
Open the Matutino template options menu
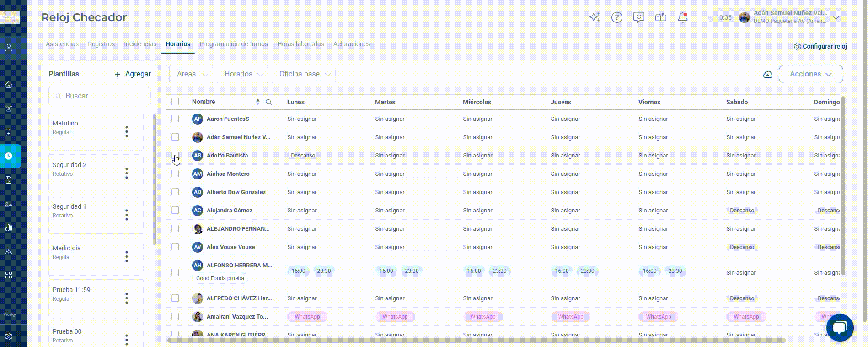tap(127, 132)
